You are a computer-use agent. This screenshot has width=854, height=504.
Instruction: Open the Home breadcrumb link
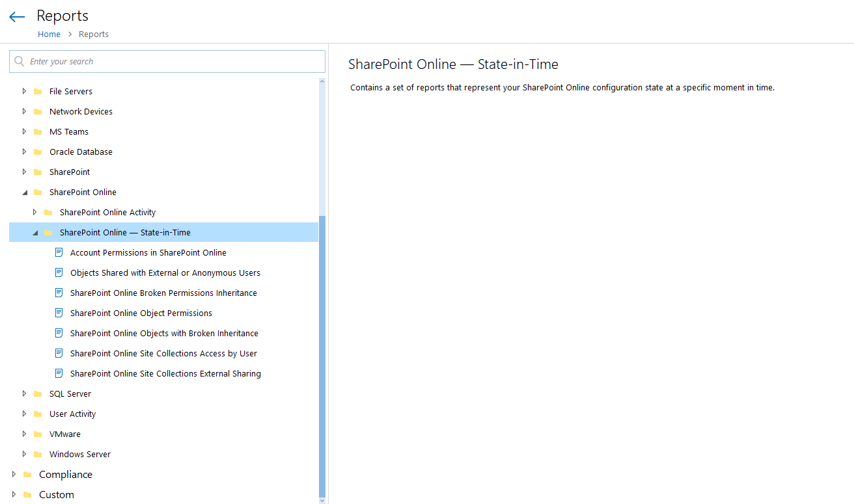coord(49,34)
